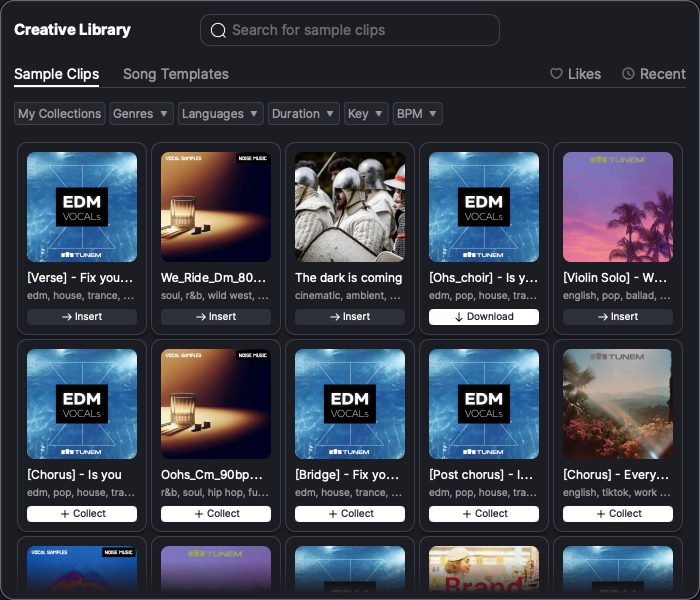The image size is (700, 600).
Task: Click the Recent clock icon
Action: [x=628, y=74]
